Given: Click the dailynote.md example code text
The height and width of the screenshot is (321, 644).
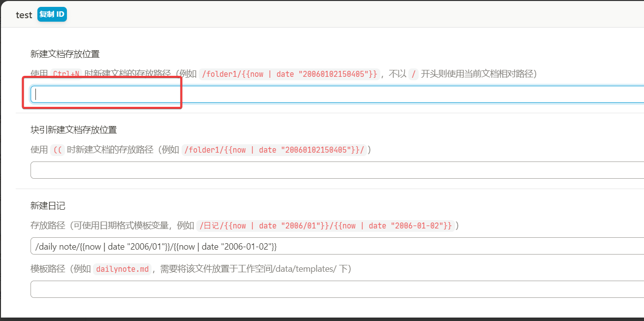Looking at the screenshot, I should (x=123, y=269).
